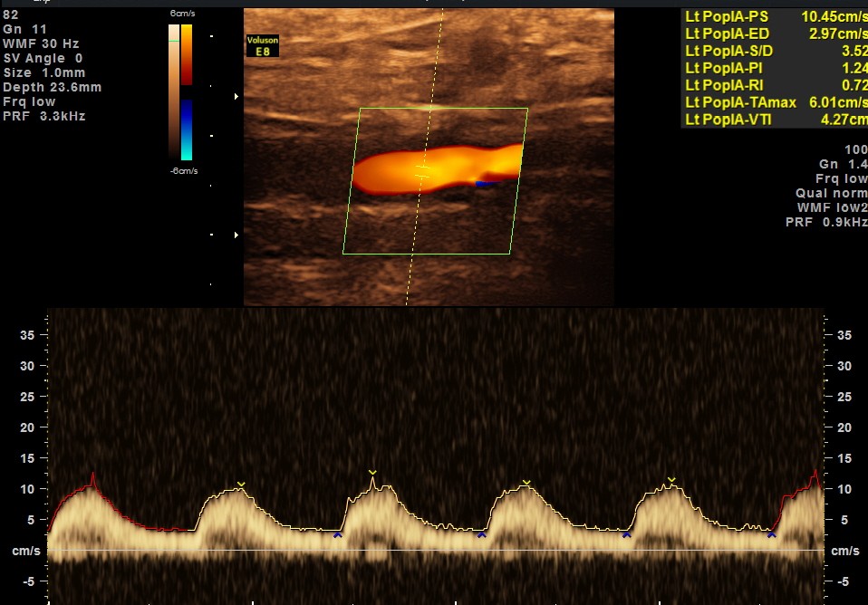Click the SV Angle 0 setting

pyautogui.click(x=43, y=58)
